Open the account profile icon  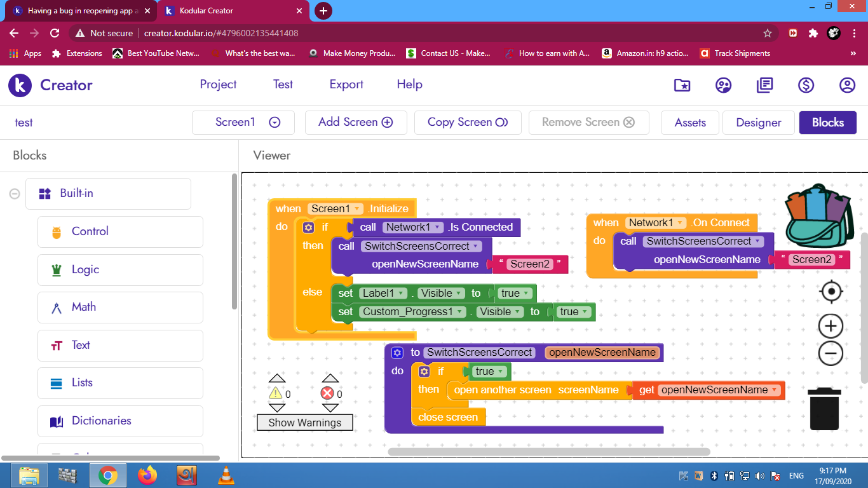[x=847, y=85]
